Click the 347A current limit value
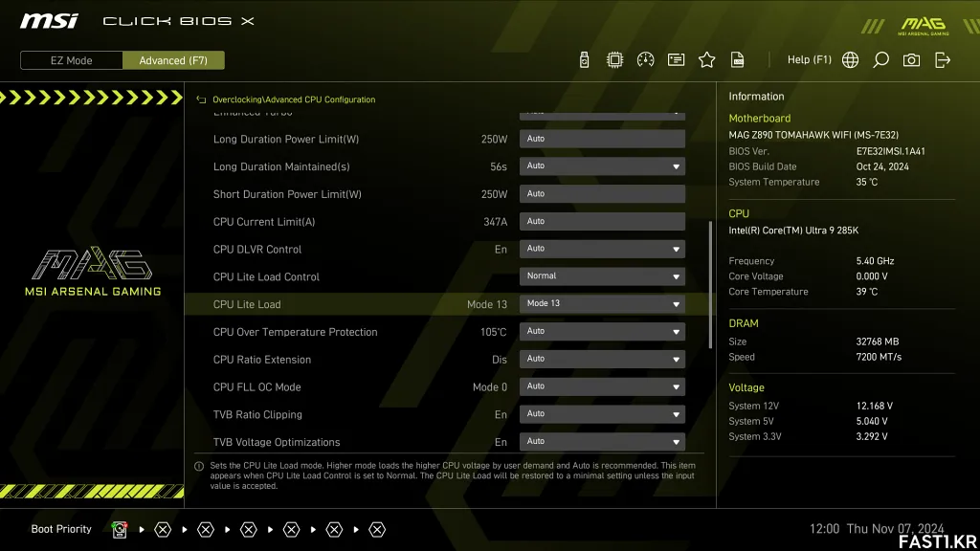Image resolution: width=980 pixels, height=551 pixels. point(495,222)
